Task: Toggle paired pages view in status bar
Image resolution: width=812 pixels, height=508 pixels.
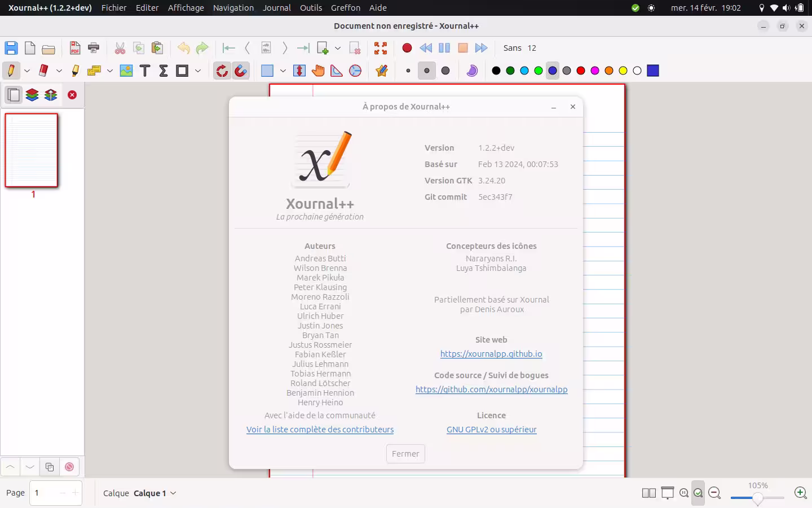Action: (x=649, y=493)
